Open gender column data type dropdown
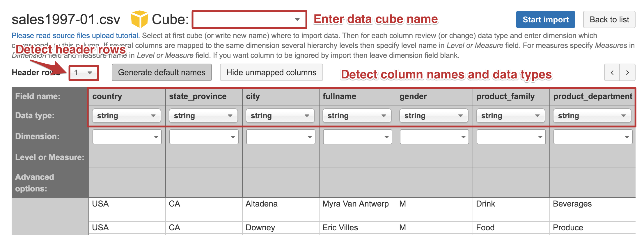Screen dimensions: 644x235 click(434, 116)
